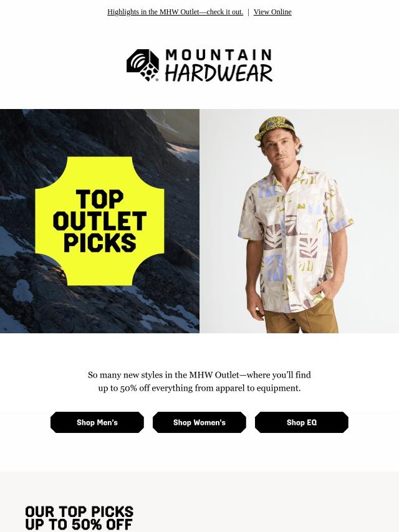The height and width of the screenshot is (532, 399).
Task: Click the model's yellow patterned cap
Action: [x=274, y=128]
